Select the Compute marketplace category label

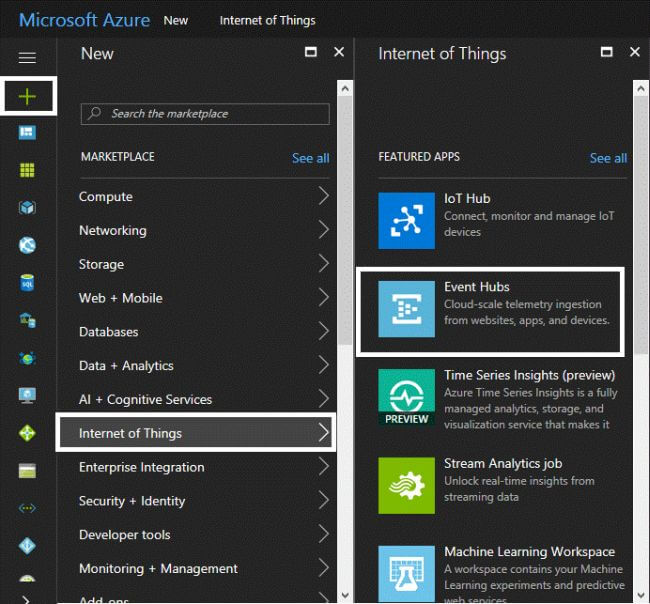106,196
